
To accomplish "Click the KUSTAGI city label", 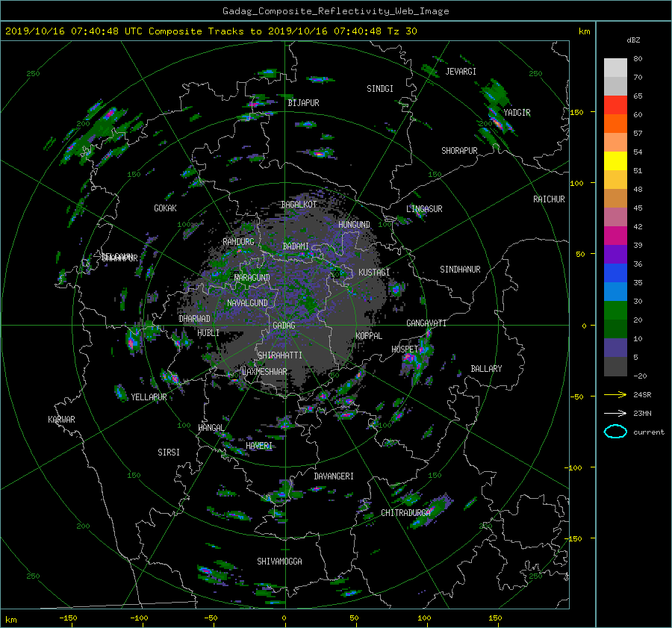I will pos(374,273).
